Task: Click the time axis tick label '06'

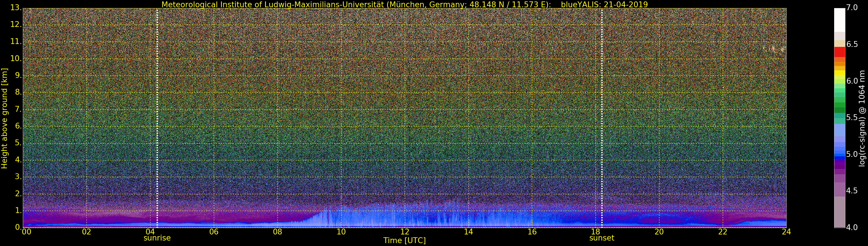Action: tap(214, 232)
